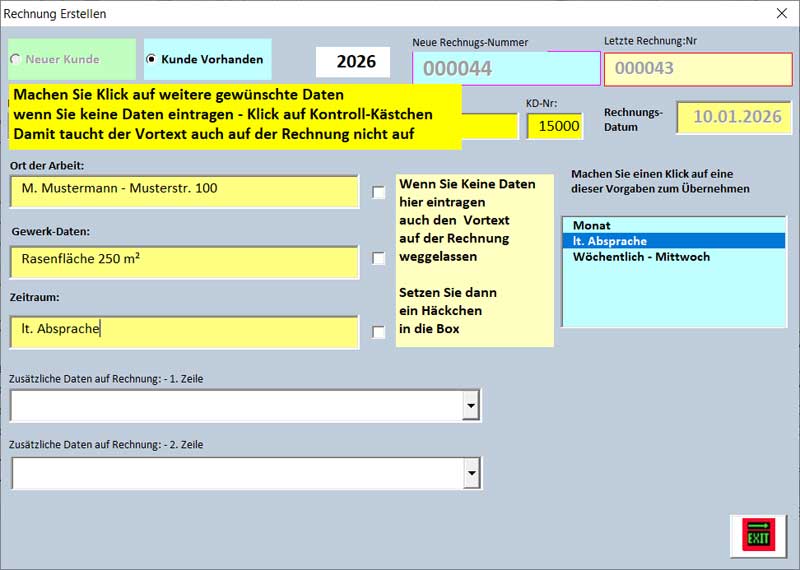Click the Neue Rechnungs-Nummer field

504,69
